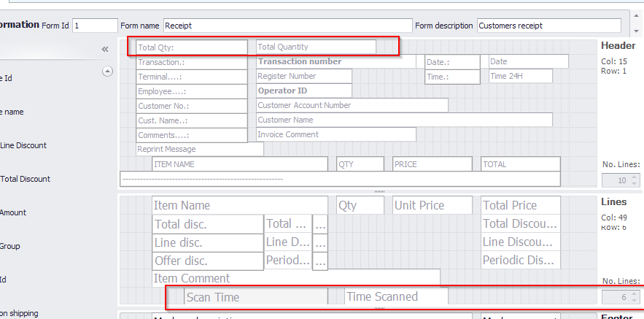Click the Reprint Message field

click(199, 150)
